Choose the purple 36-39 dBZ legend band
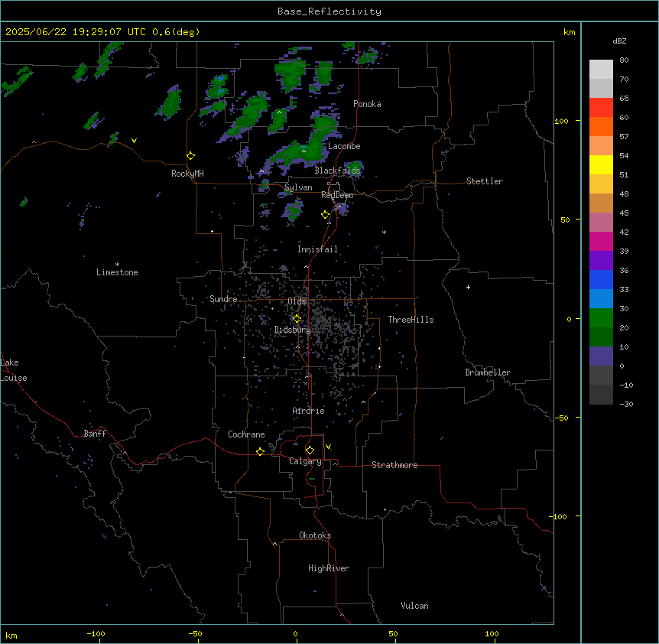659x644 pixels. tap(601, 261)
